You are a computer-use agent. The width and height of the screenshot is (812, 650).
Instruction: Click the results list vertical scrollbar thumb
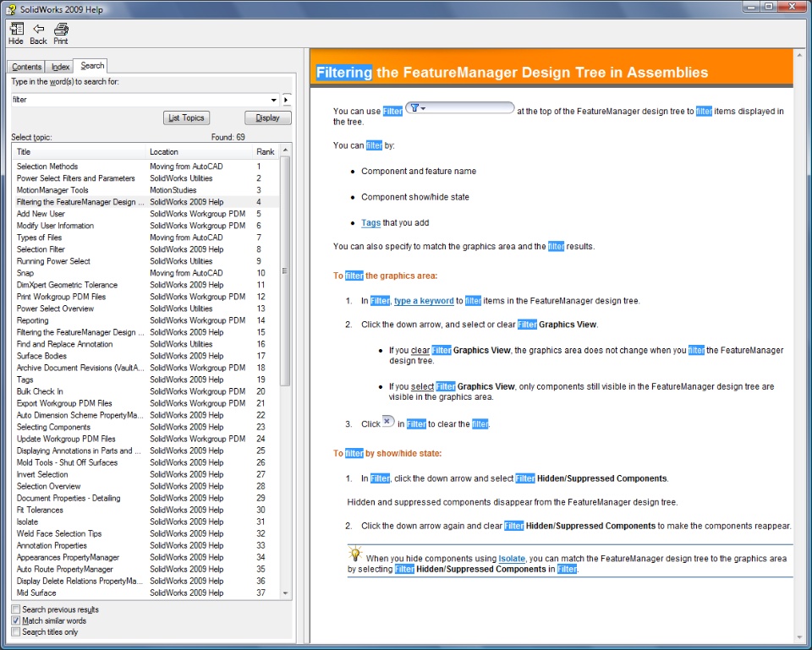(285, 270)
